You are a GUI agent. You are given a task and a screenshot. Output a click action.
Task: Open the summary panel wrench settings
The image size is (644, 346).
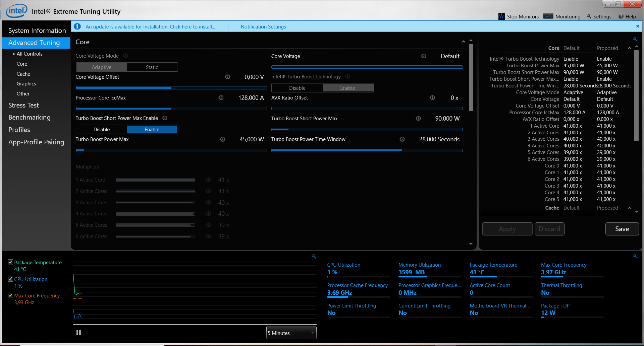[x=635, y=40]
